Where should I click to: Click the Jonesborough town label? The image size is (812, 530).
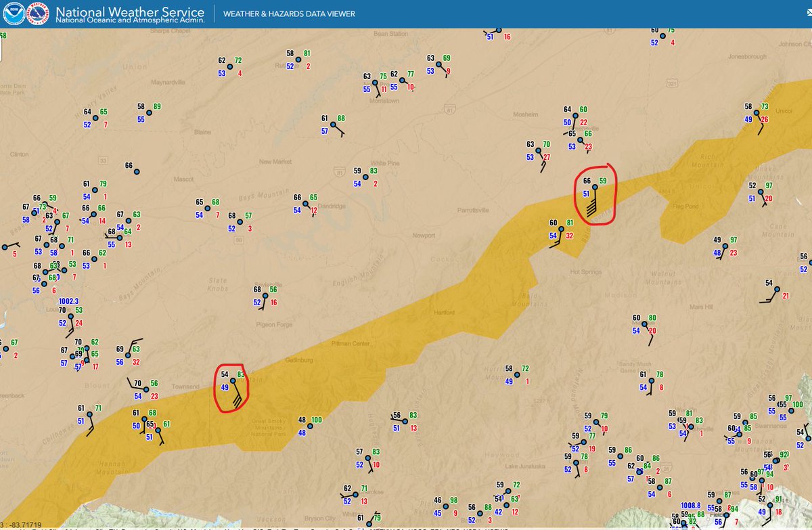(747, 57)
